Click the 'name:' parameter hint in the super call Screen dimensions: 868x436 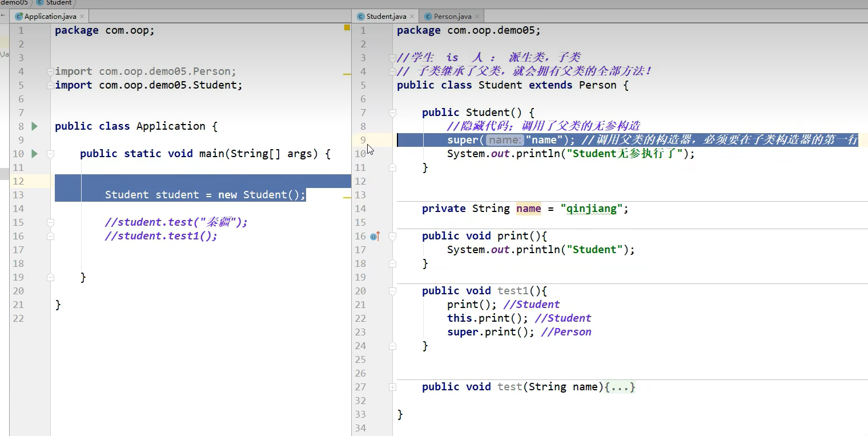pyautogui.click(x=505, y=140)
